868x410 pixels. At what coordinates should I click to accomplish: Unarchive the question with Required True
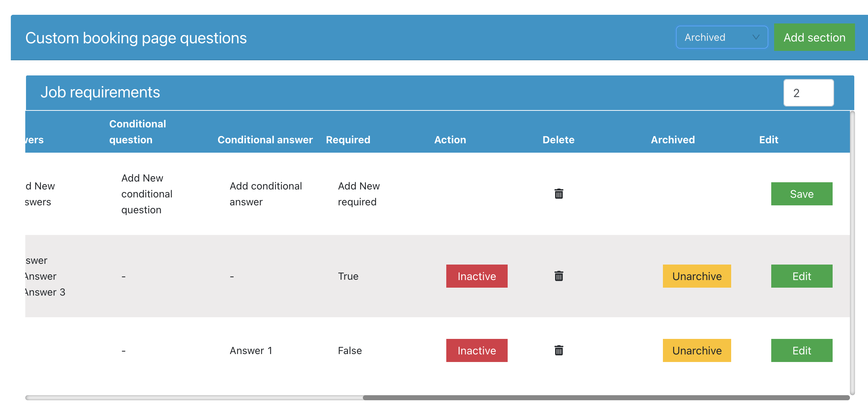pos(696,276)
